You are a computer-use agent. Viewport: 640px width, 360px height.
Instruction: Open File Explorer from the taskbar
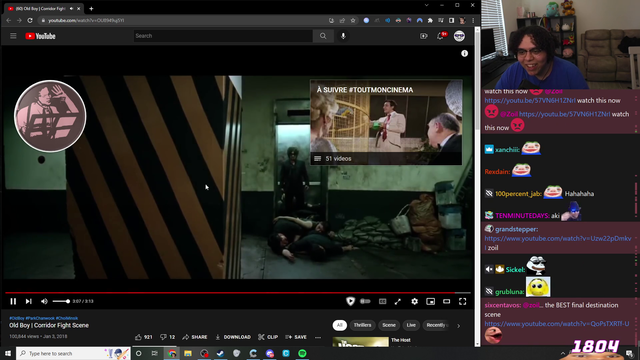point(188,353)
